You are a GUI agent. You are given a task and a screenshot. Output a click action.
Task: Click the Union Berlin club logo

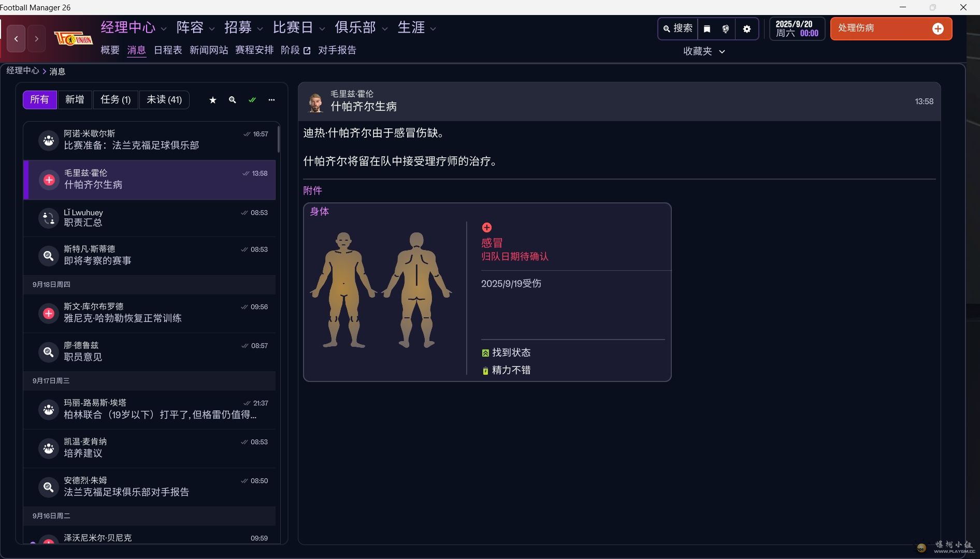click(x=73, y=39)
